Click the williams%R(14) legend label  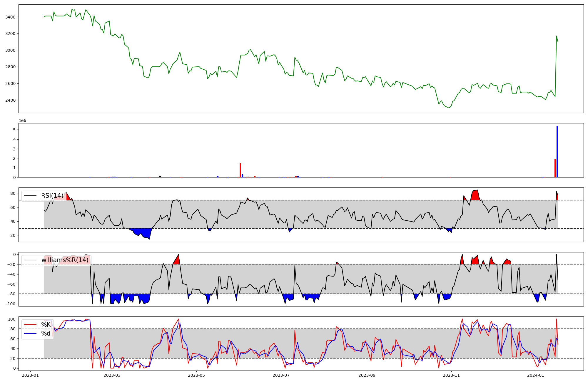click(65, 260)
